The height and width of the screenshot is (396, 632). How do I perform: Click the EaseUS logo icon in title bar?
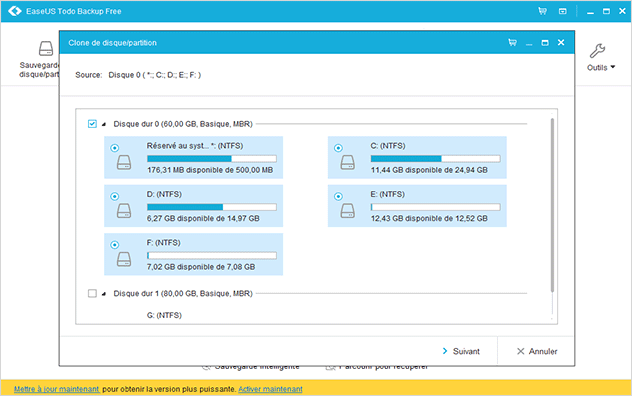(x=15, y=11)
